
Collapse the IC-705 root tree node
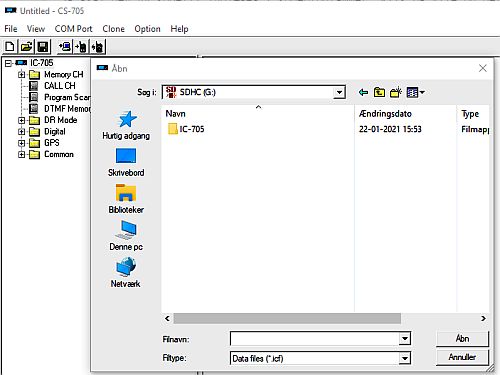click(x=9, y=63)
